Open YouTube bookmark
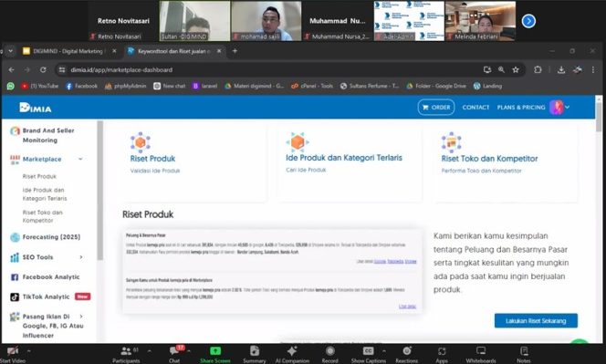Viewport: 606px width, 364px height. click(x=39, y=86)
